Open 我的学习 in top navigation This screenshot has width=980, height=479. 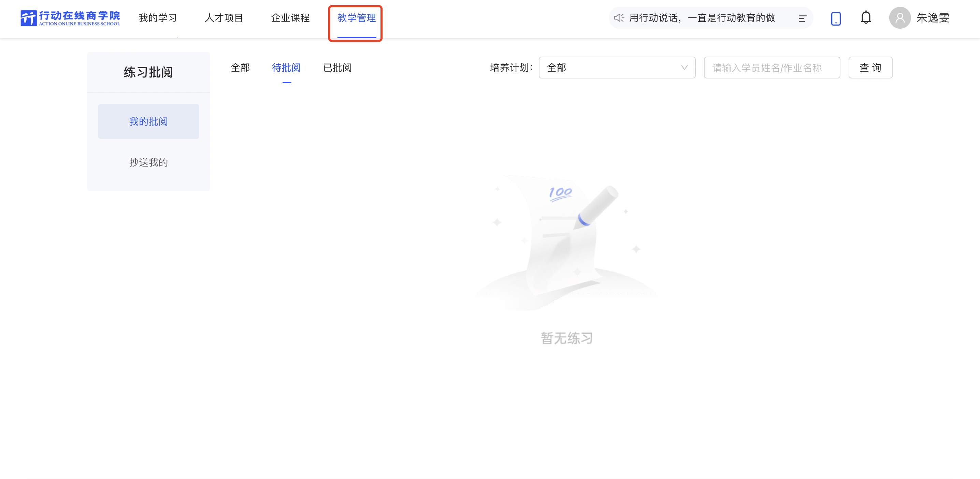point(158,18)
